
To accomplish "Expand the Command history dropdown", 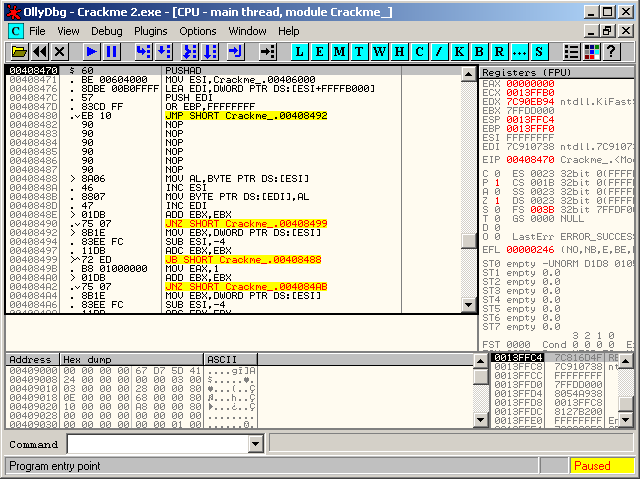I will (x=256, y=444).
